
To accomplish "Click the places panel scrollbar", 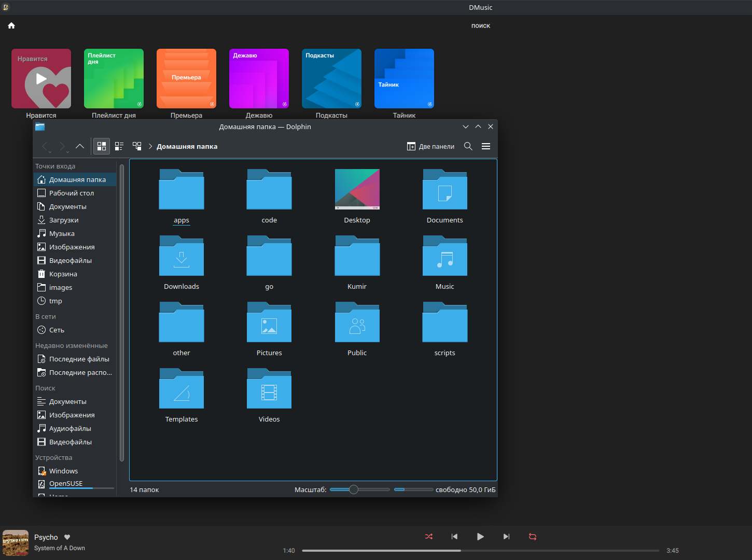I will tap(122, 313).
